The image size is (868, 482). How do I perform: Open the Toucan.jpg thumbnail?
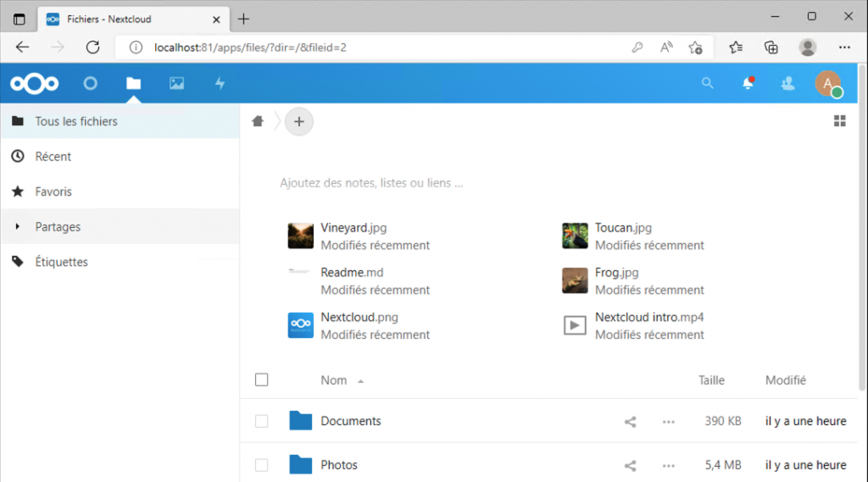[575, 235]
